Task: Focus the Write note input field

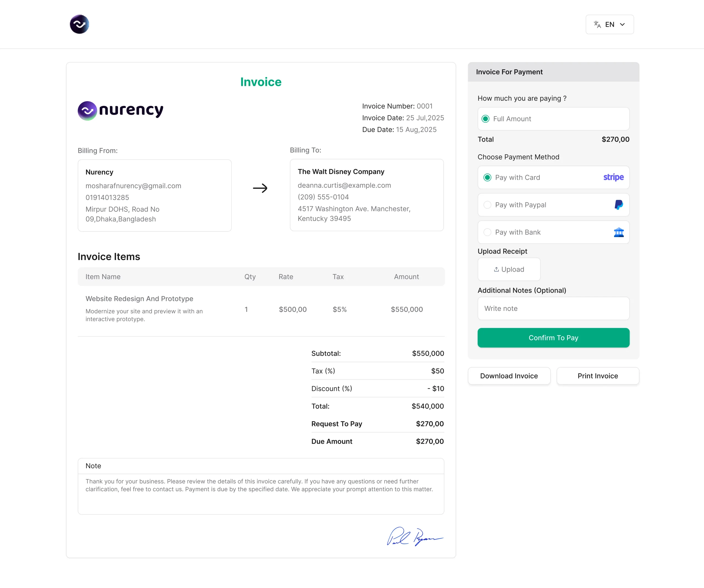Action: coord(553,309)
